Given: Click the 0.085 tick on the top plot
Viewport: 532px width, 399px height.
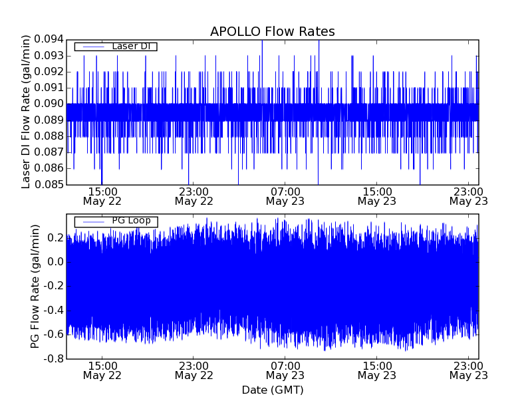Looking at the screenshot, I should tap(46, 184).
